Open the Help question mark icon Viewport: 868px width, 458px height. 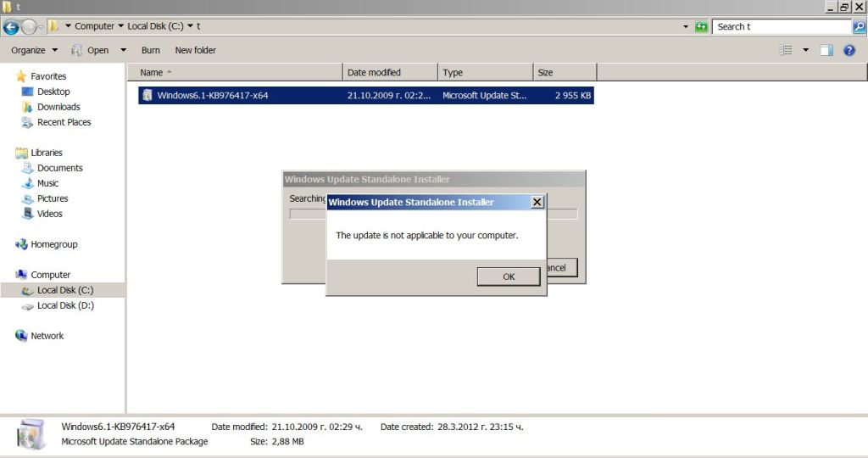(849, 50)
